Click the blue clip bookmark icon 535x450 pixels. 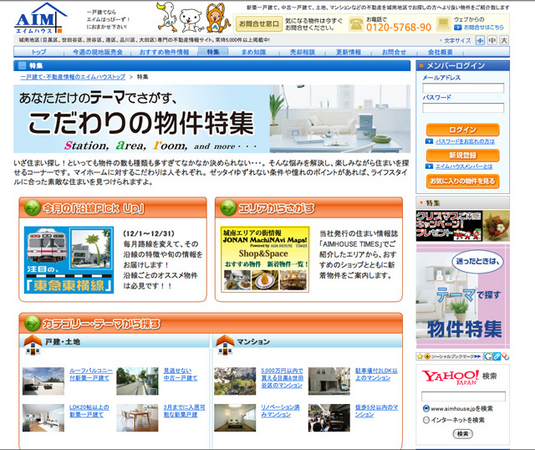coord(497,357)
